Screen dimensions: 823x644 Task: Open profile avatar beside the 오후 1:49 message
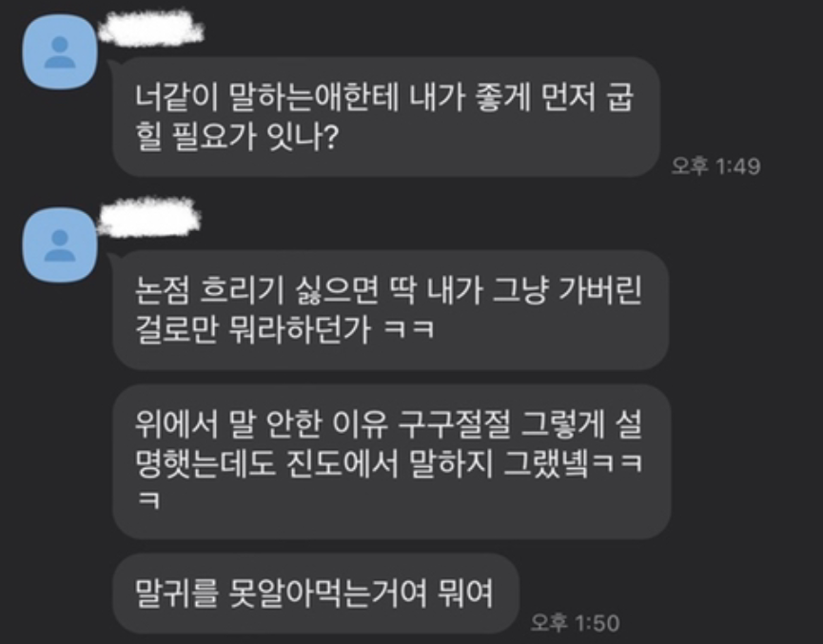point(60,52)
